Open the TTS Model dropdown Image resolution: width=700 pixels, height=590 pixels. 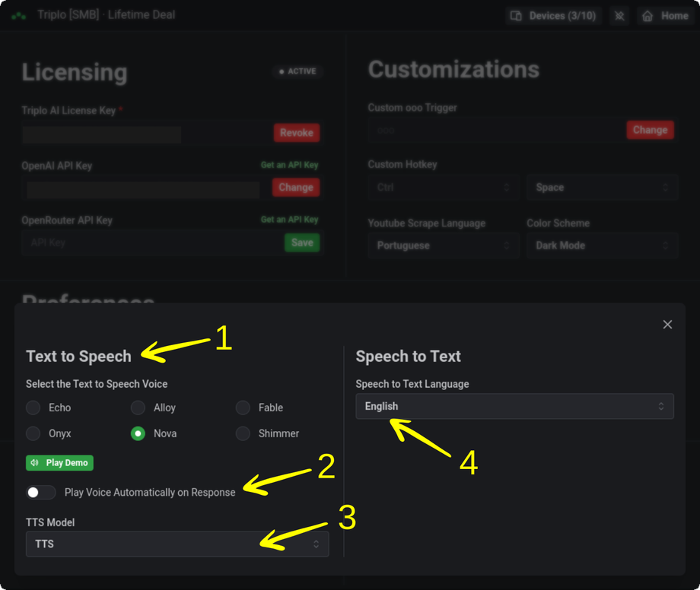point(177,544)
